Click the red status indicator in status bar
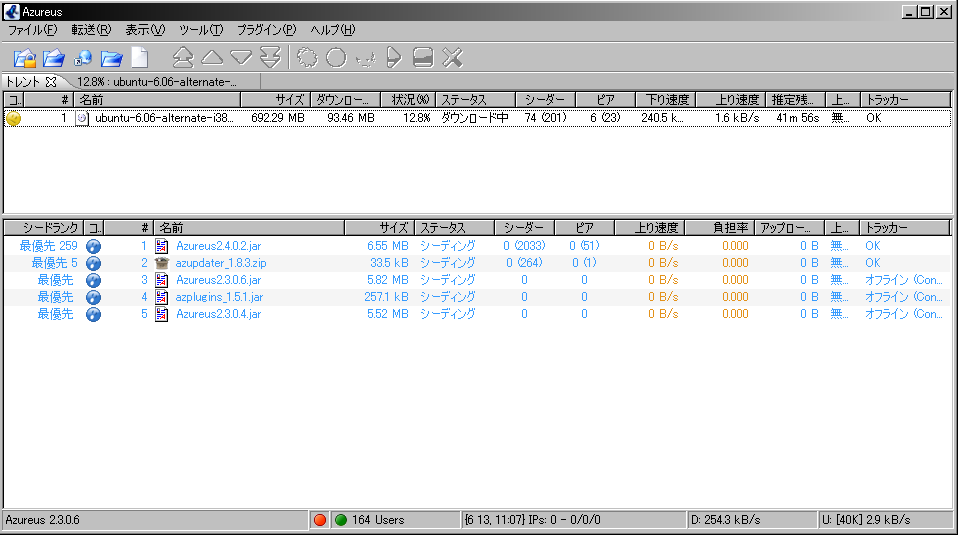 [x=320, y=520]
